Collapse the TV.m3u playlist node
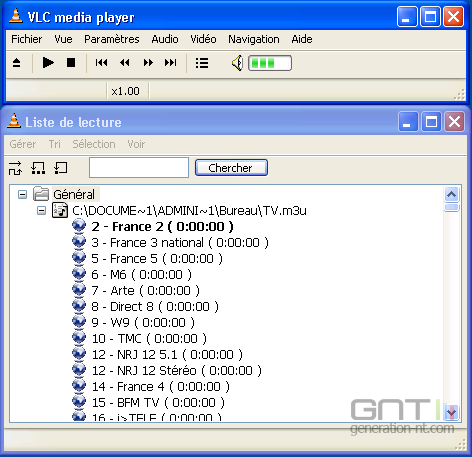 click(x=41, y=211)
